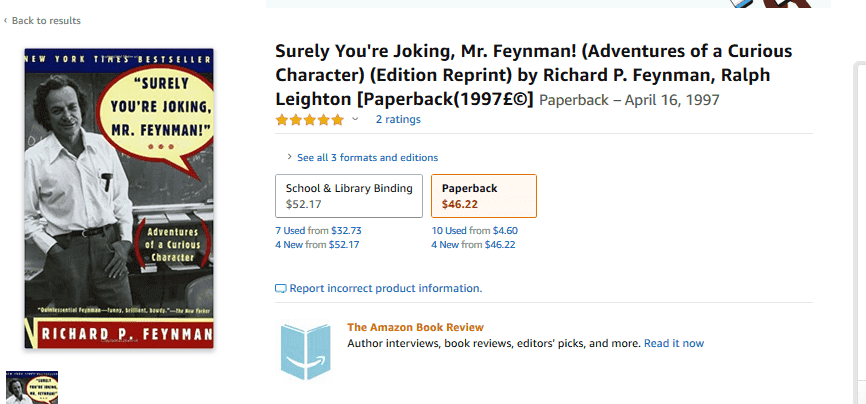The height and width of the screenshot is (404, 866).
Task: Open 7 Used from $32.73 offers
Action: pyautogui.click(x=318, y=231)
